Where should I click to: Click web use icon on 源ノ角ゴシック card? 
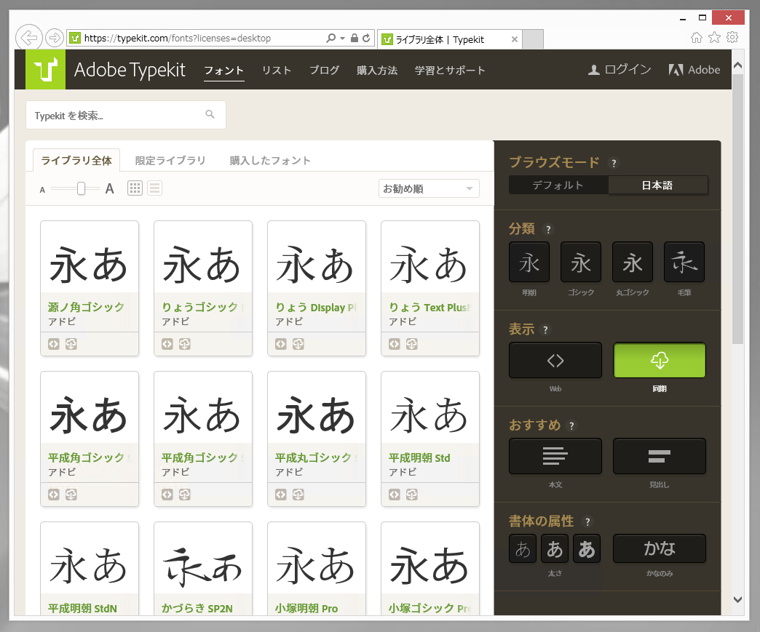(53, 344)
